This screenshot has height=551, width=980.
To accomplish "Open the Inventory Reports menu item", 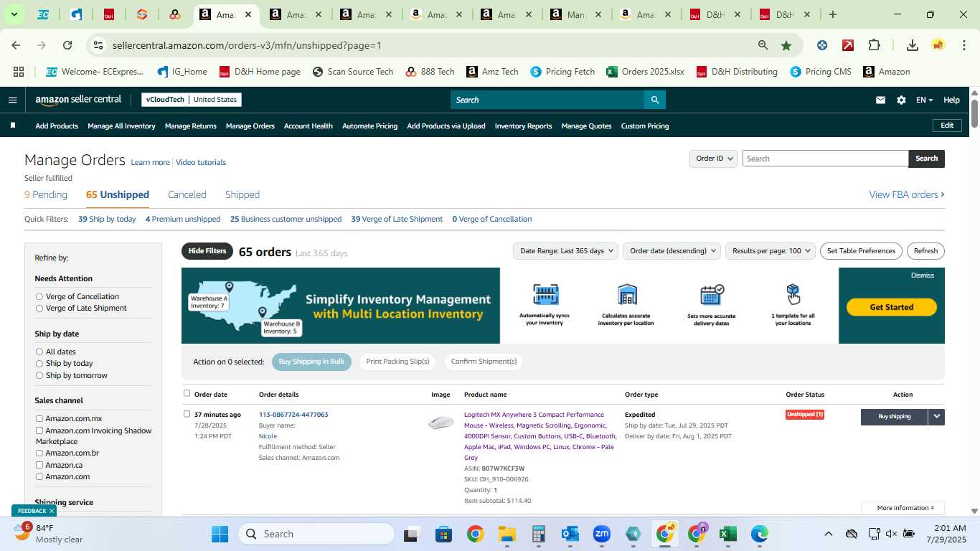I will [524, 126].
